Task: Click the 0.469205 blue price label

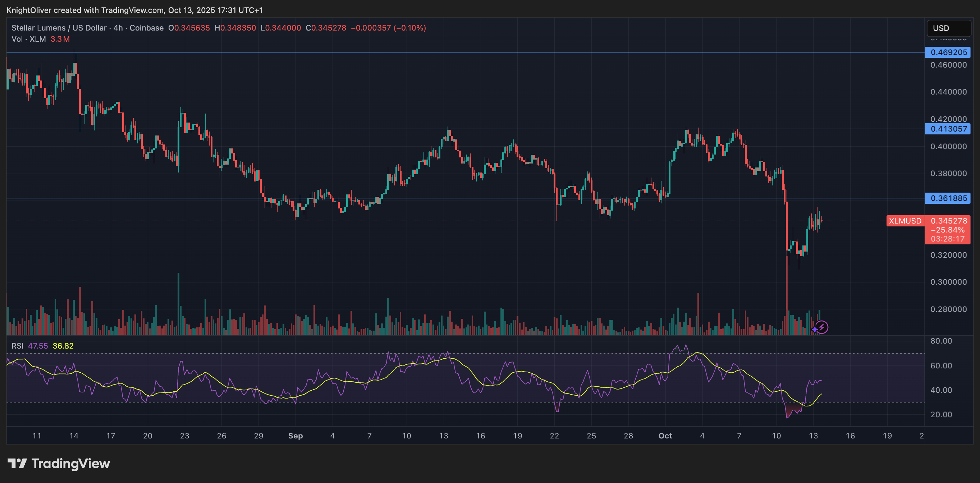Action: point(947,52)
